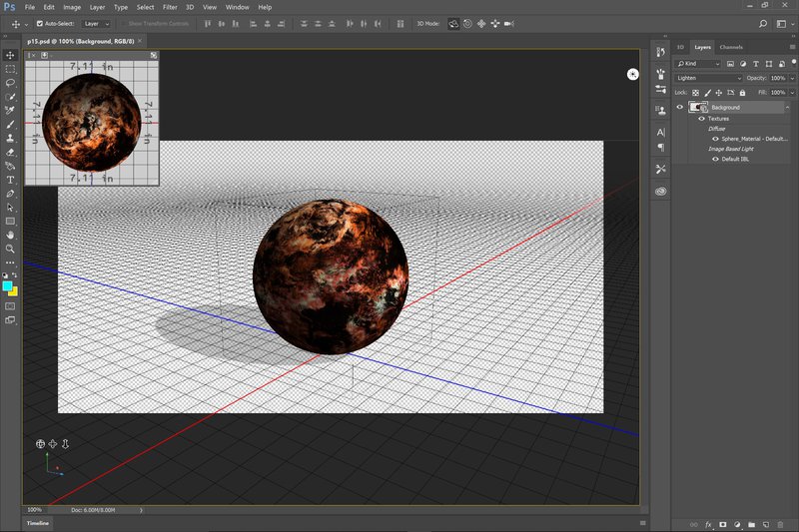Choose the Hand tool
The image size is (799, 532).
click(10, 235)
